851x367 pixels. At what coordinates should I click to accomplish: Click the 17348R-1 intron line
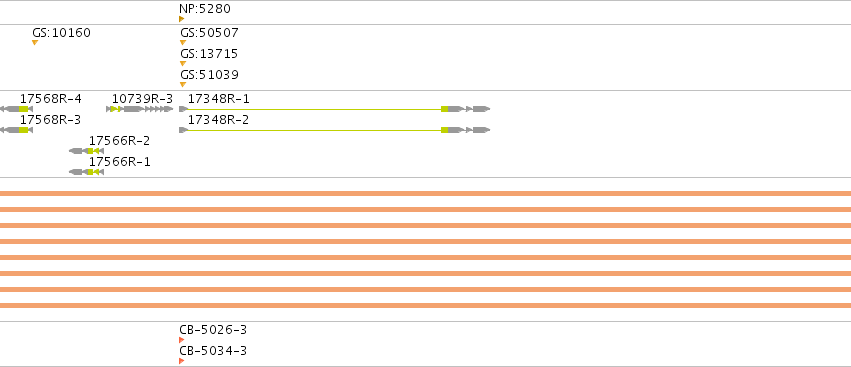pos(315,109)
